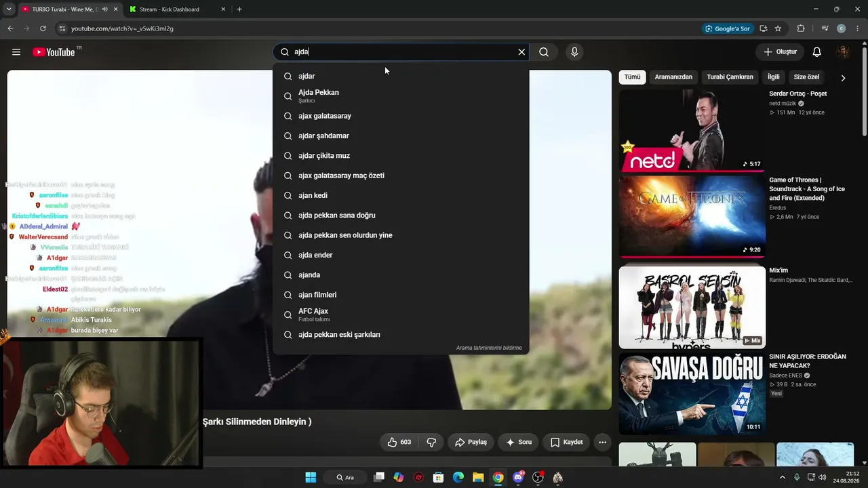The height and width of the screenshot is (488, 868).
Task: Click the Copilot icon in the taskbar
Action: point(399,477)
